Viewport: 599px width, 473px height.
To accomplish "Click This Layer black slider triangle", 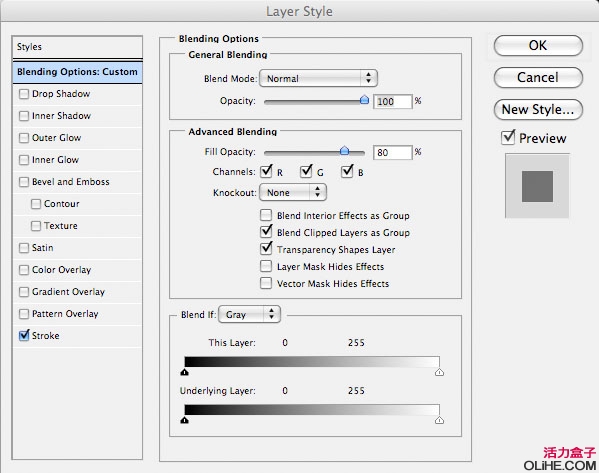I will [x=185, y=372].
